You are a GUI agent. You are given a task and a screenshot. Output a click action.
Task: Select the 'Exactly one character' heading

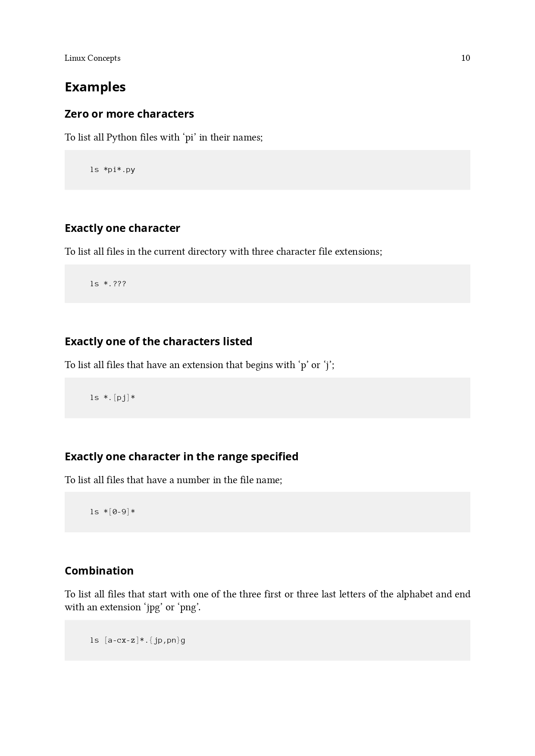pyautogui.click(x=122, y=228)
